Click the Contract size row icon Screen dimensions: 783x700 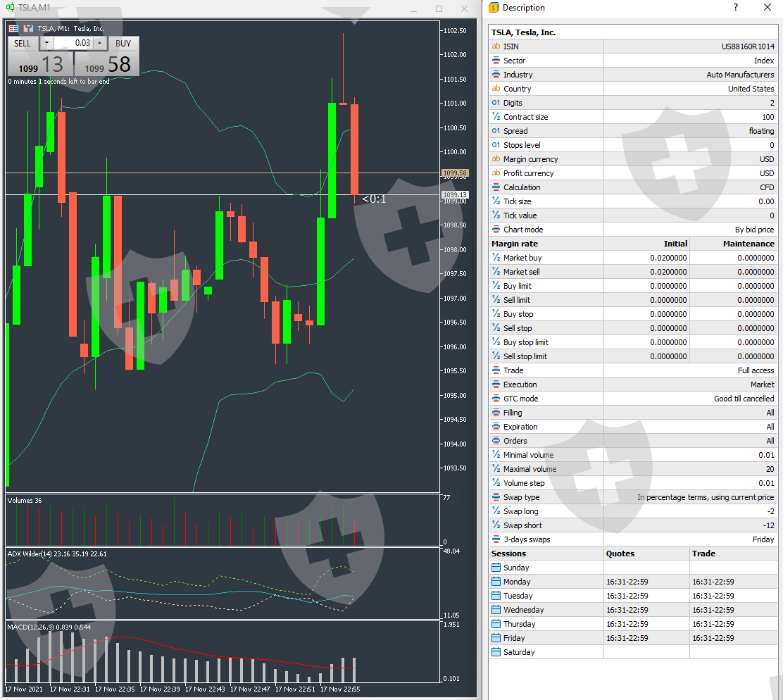496,116
